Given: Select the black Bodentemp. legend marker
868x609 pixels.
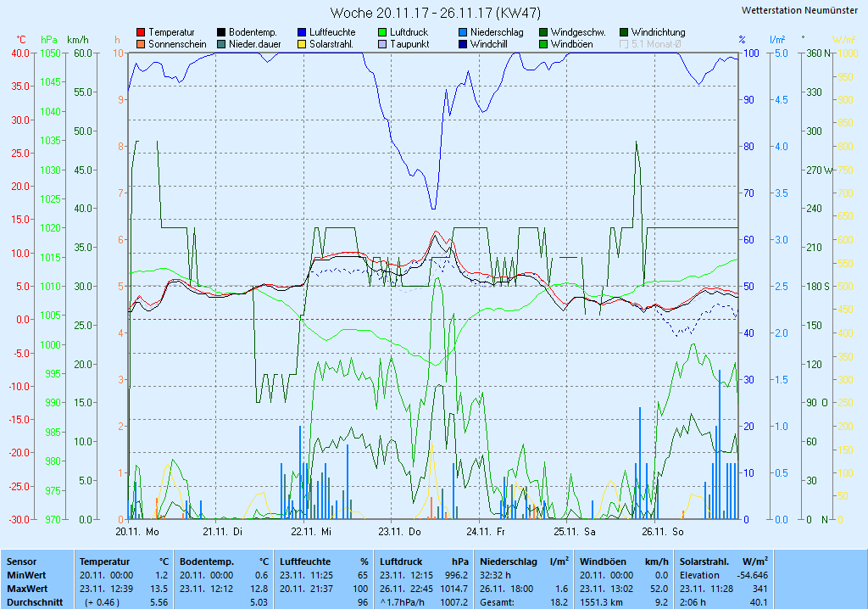Looking at the screenshot, I should pos(221,32).
